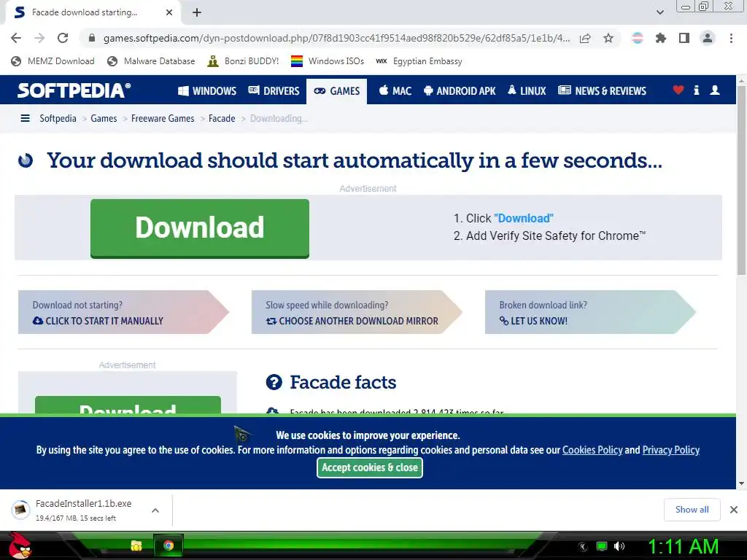Screen dimensions: 747x560
Task: Open the Privacy Policy link
Action: click(671, 450)
